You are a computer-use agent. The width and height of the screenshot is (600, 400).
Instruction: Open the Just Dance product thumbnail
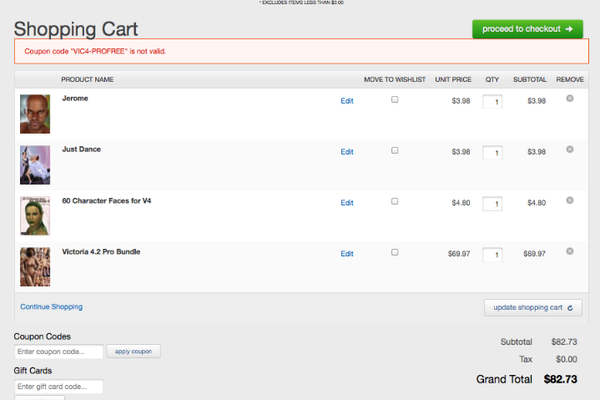(x=35, y=164)
